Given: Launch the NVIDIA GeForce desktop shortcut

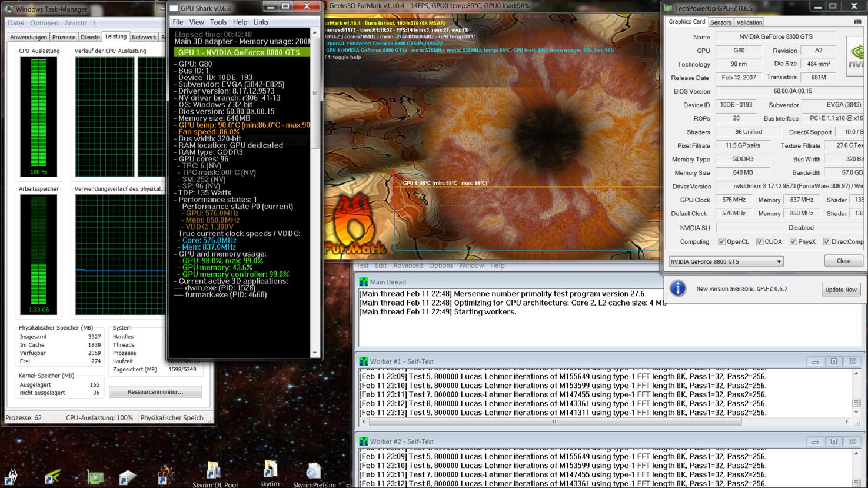Looking at the screenshot, I should point(52,475).
